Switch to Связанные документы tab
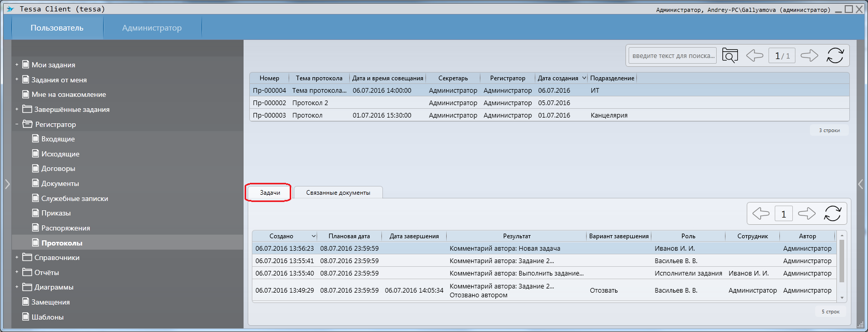The width and height of the screenshot is (868, 332). [338, 193]
